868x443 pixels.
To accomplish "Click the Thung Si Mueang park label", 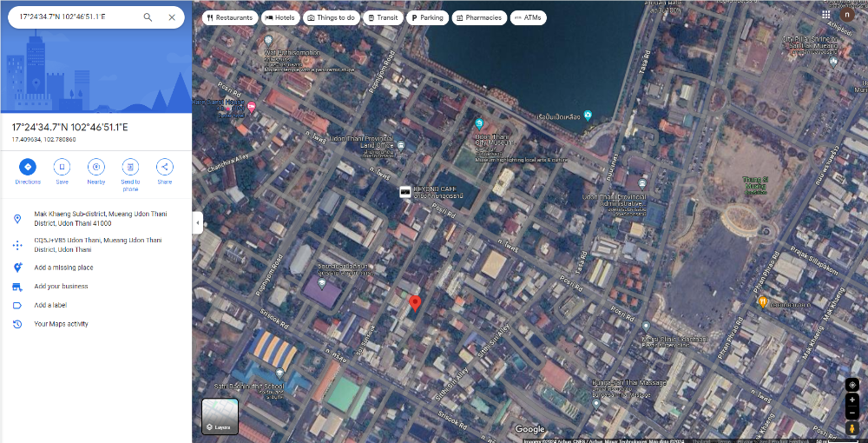I will [x=756, y=186].
